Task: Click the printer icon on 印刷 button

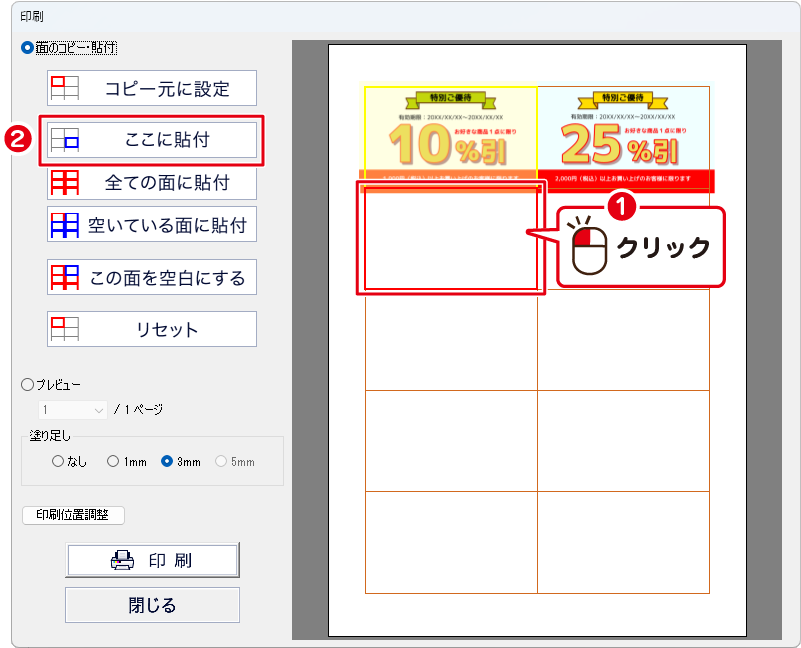Action: pyautogui.click(x=122, y=561)
